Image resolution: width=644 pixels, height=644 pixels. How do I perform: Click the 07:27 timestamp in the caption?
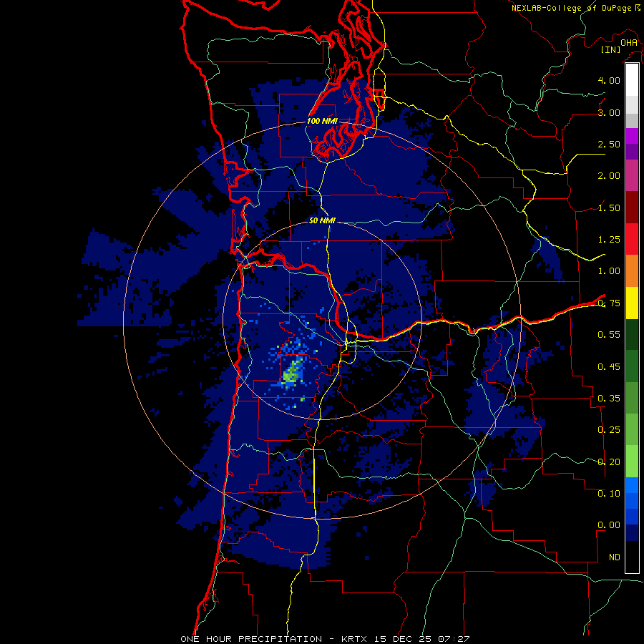[454, 639]
